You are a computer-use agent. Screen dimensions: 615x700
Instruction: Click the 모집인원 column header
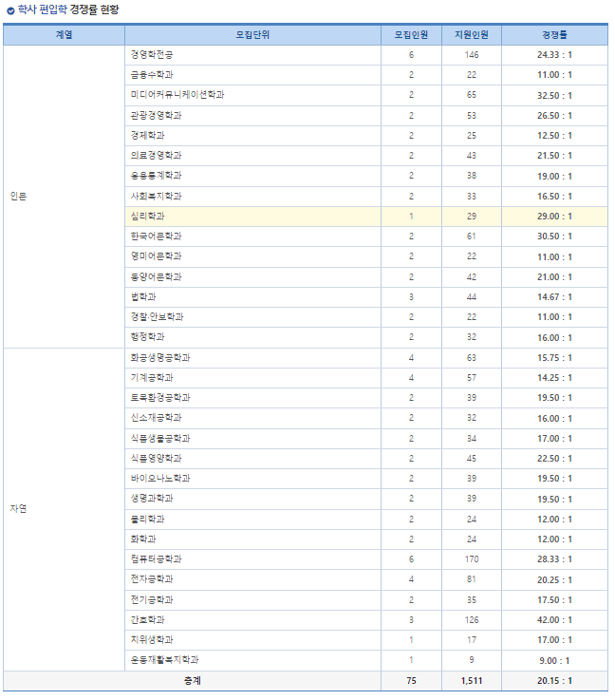(x=411, y=34)
